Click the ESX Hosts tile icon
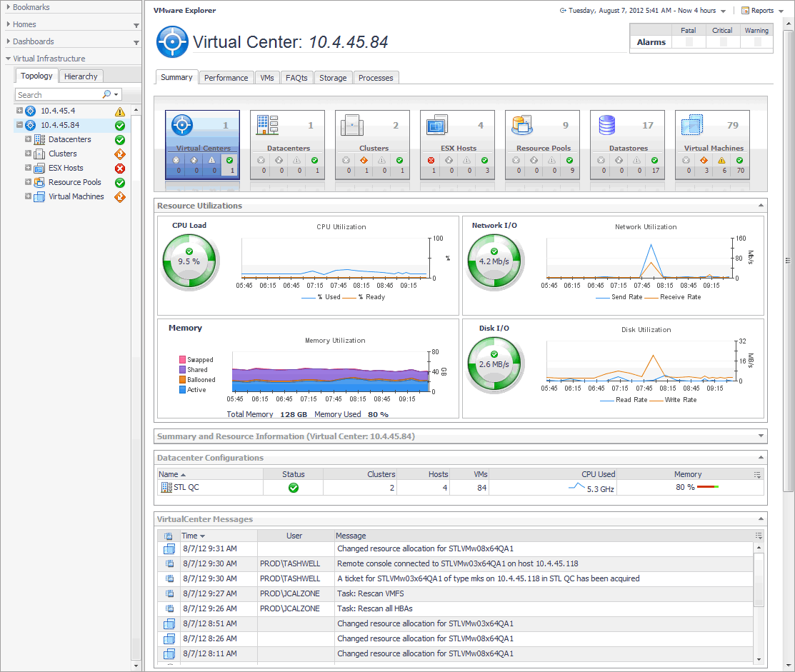795x672 pixels. tap(437, 125)
